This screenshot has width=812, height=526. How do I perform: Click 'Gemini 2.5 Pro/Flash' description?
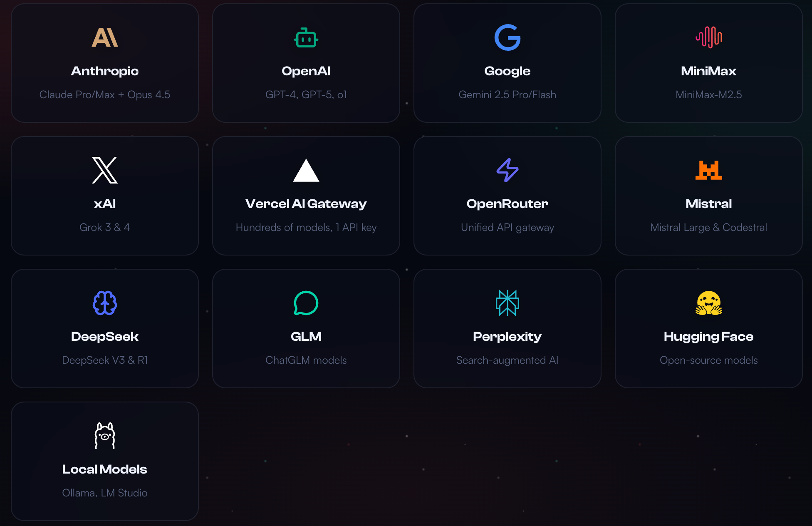(507, 95)
